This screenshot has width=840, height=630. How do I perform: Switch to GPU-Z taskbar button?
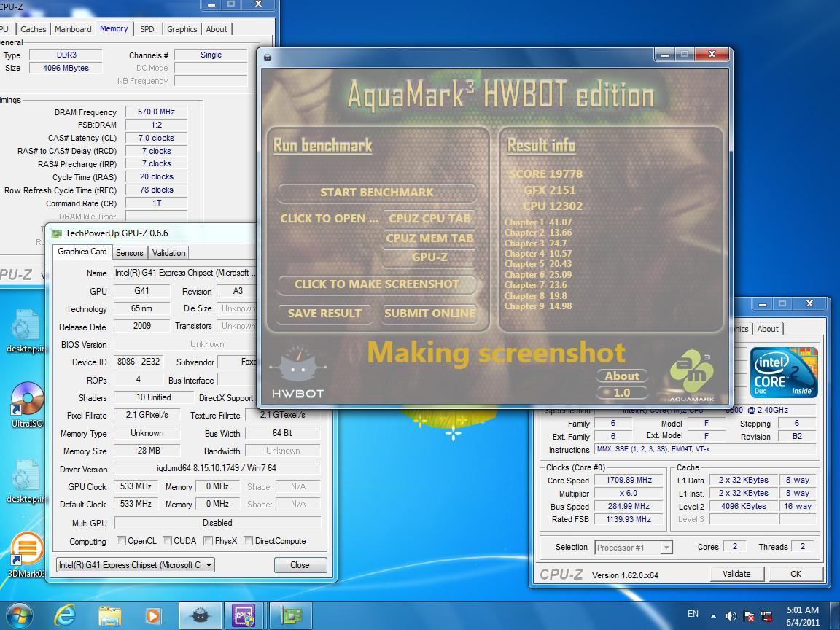290,615
